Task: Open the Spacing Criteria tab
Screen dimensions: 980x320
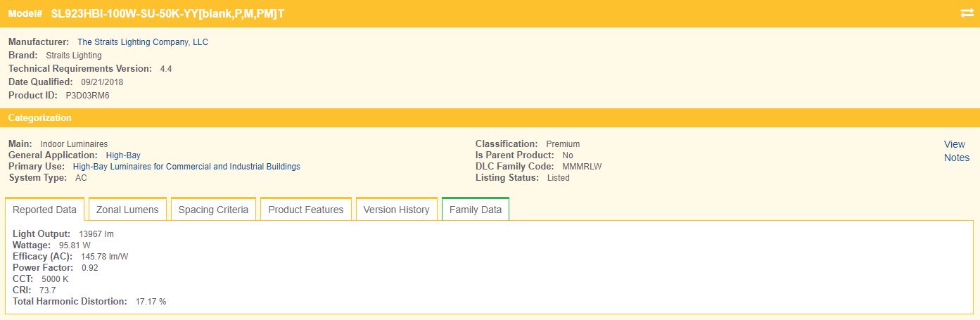Action: (213, 210)
